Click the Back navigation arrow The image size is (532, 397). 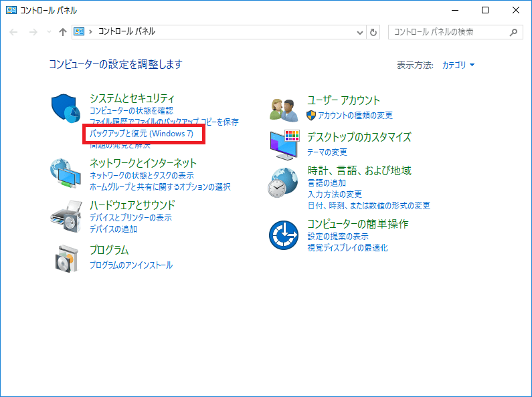13,32
